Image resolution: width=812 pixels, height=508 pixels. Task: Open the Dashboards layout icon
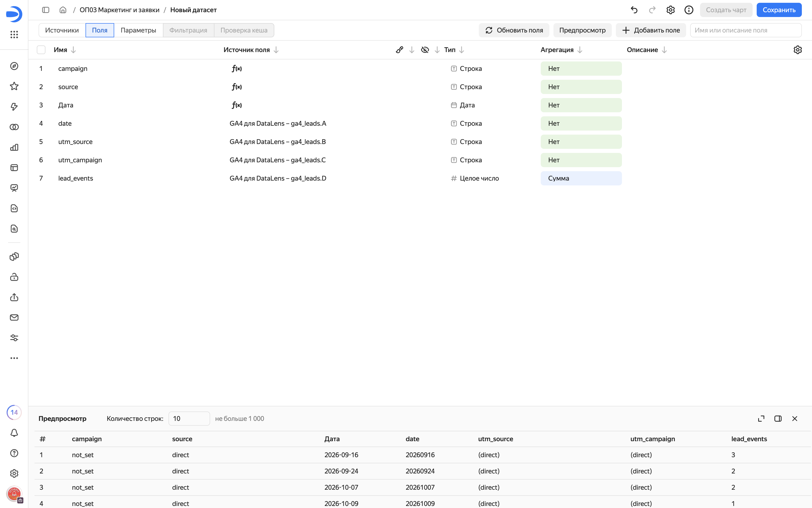tap(14, 168)
